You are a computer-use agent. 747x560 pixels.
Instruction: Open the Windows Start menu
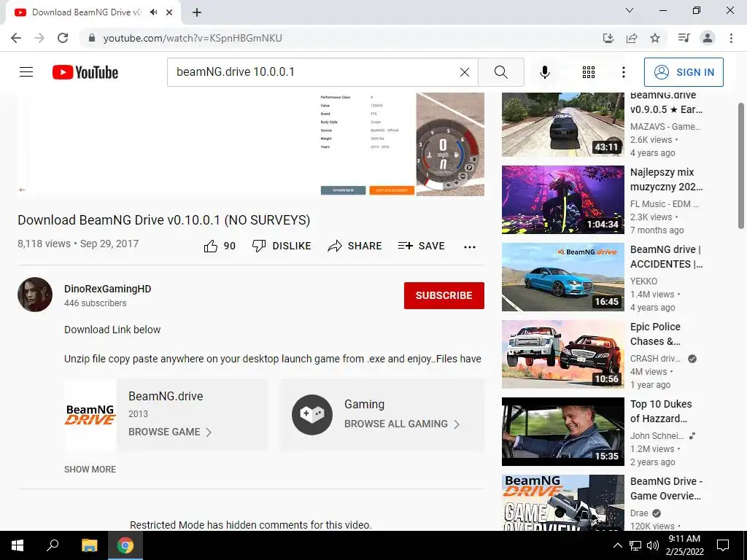18,545
